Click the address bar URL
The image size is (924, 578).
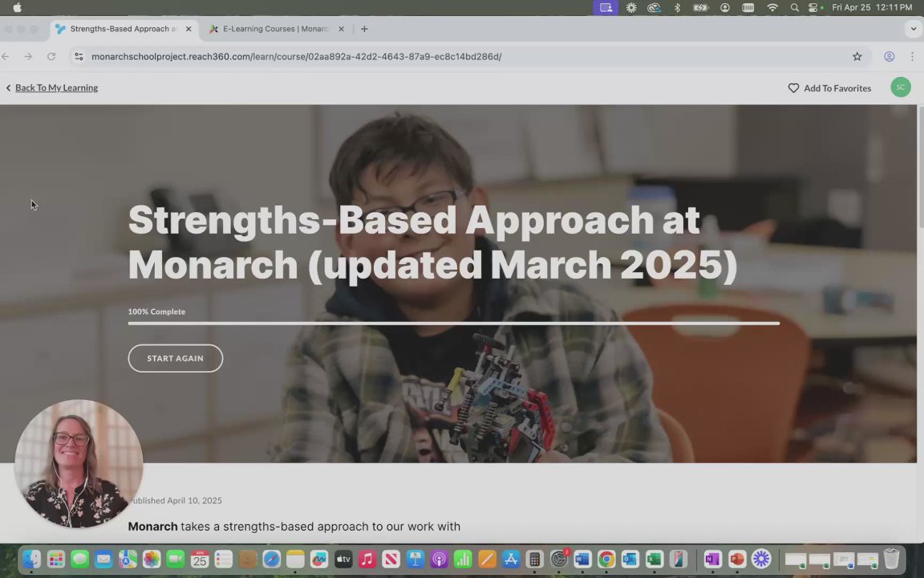click(x=297, y=57)
